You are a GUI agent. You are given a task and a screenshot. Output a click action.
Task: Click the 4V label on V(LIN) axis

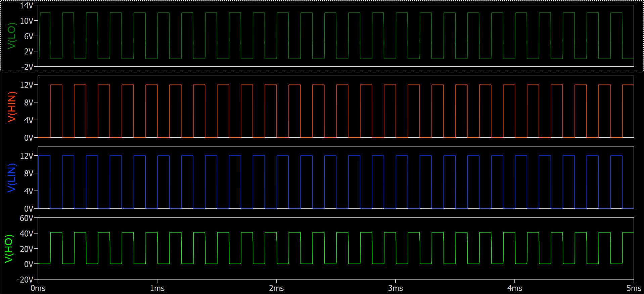click(29, 191)
